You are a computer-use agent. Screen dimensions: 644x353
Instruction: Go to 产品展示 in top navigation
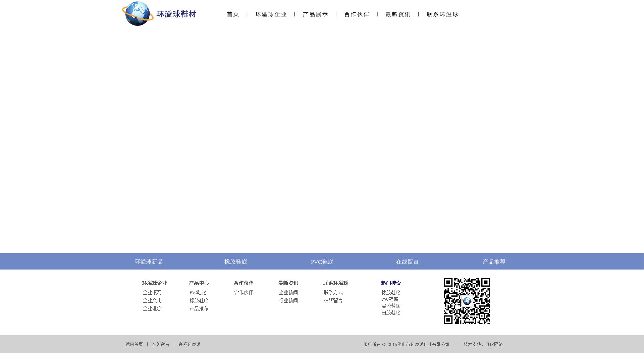click(x=315, y=14)
